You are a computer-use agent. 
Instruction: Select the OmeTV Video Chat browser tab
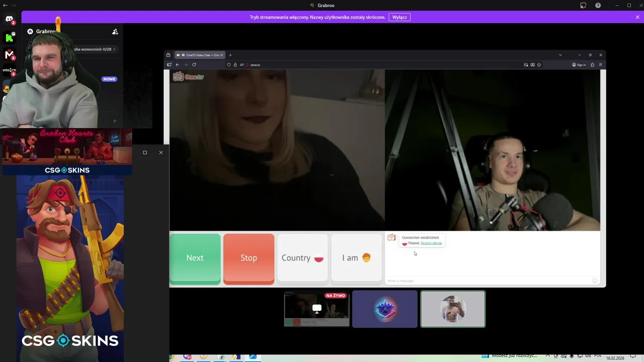coord(199,55)
